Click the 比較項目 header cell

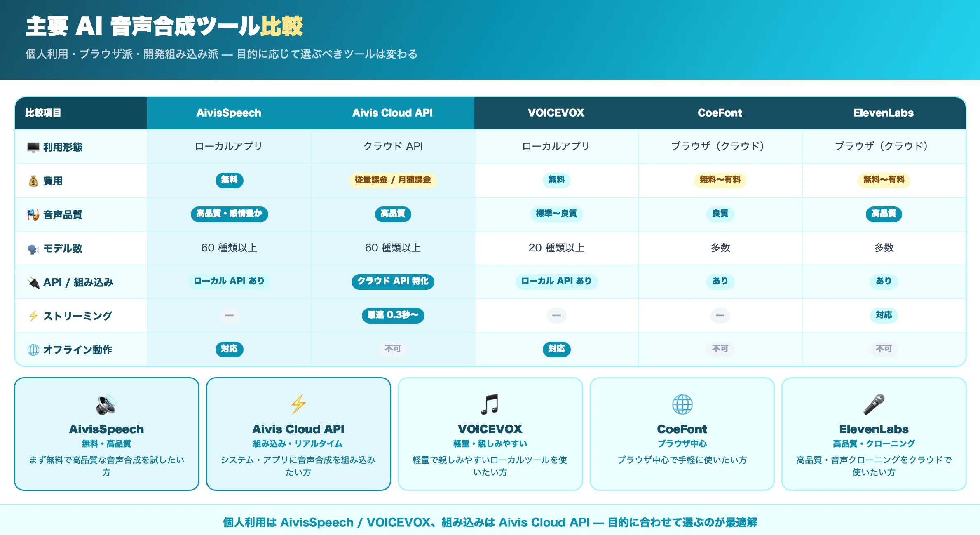[81, 113]
